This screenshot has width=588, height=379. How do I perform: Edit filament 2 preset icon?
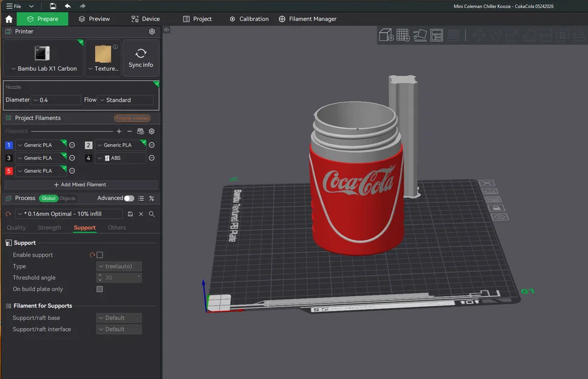tap(152, 145)
